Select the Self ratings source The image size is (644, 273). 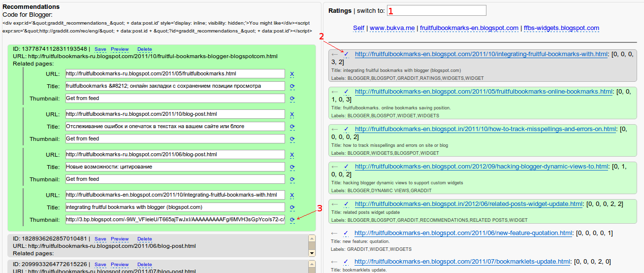coord(358,28)
